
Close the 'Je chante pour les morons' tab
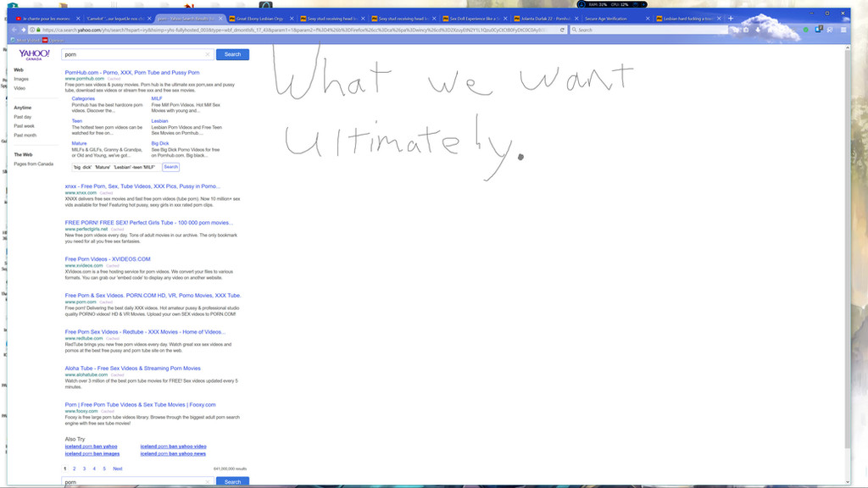[77, 19]
